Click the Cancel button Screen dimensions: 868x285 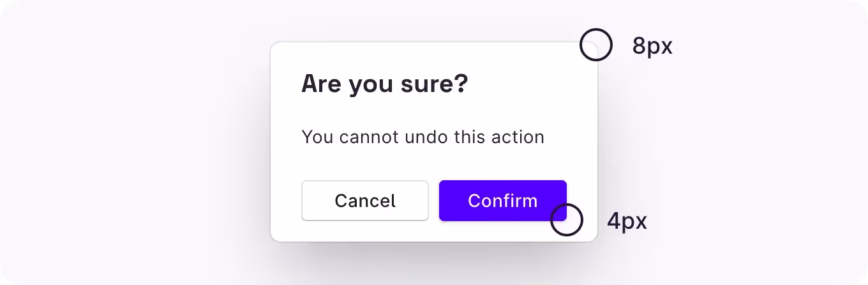click(364, 201)
